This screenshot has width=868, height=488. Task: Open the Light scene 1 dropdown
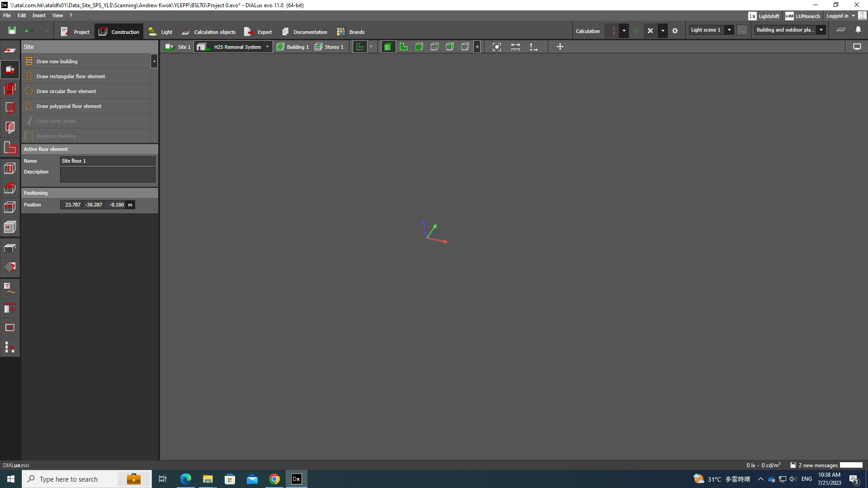(729, 30)
